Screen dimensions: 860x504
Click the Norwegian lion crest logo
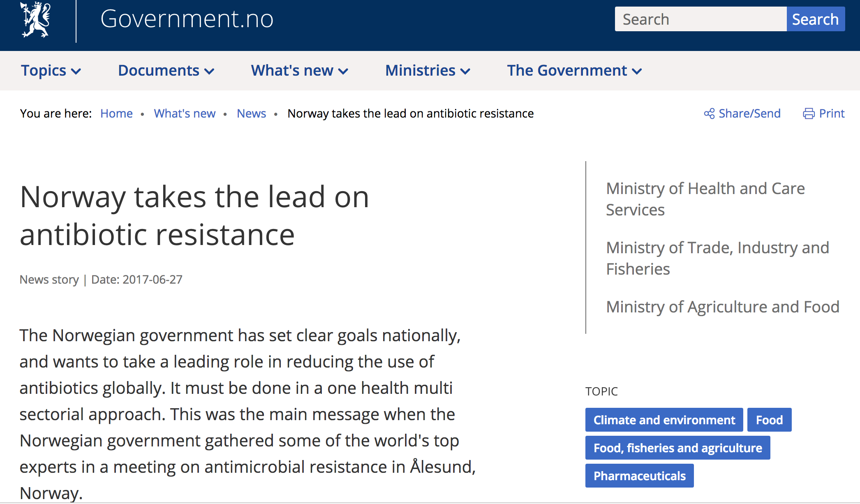click(x=36, y=19)
